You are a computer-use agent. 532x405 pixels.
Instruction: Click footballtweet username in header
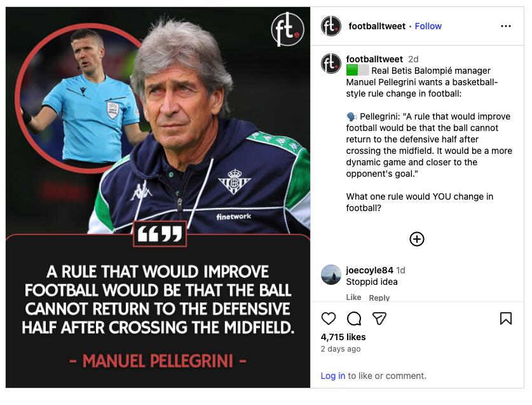click(377, 26)
